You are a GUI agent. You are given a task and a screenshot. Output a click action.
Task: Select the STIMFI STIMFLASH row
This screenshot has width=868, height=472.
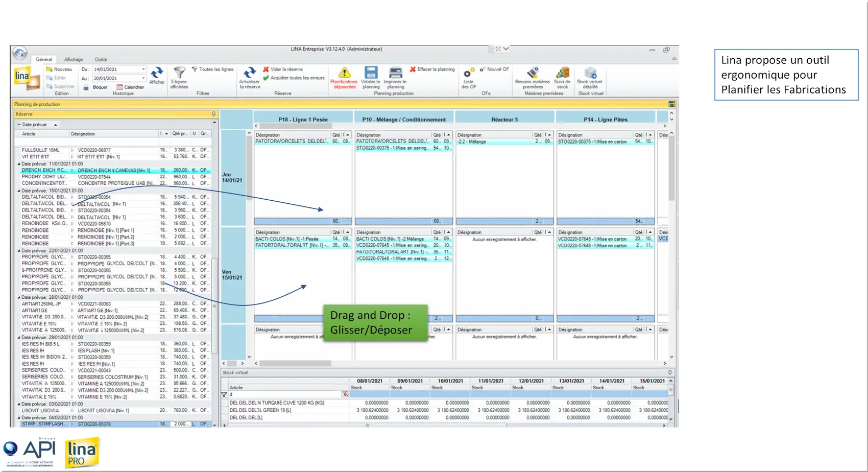click(115, 424)
